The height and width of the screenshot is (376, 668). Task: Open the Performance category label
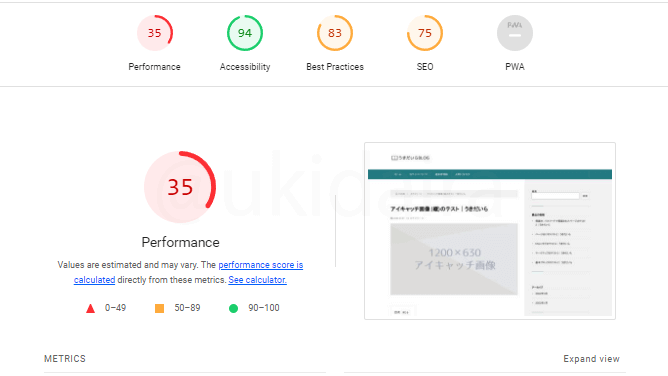[x=154, y=67]
